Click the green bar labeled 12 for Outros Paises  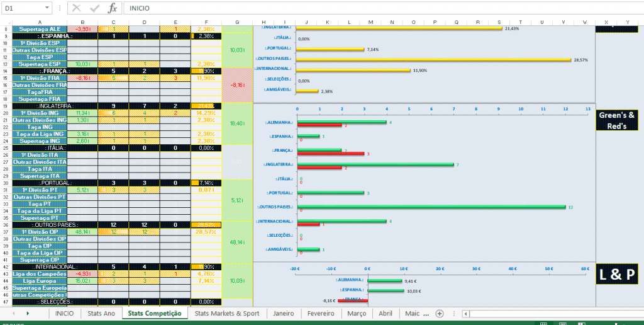pos(431,207)
